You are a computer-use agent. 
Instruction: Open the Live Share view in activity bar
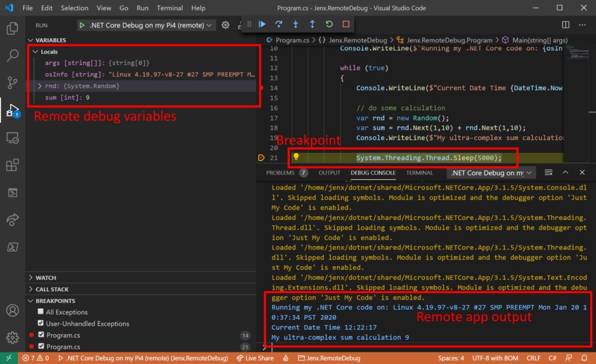pyautogui.click(x=12, y=220)
